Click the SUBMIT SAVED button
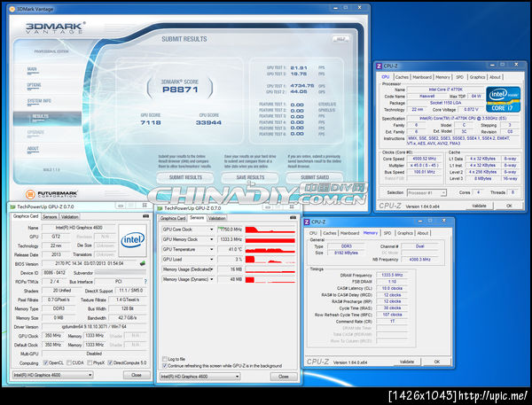Screen dimensions: 532x405 pyautogui.click(x=315, y=177)
